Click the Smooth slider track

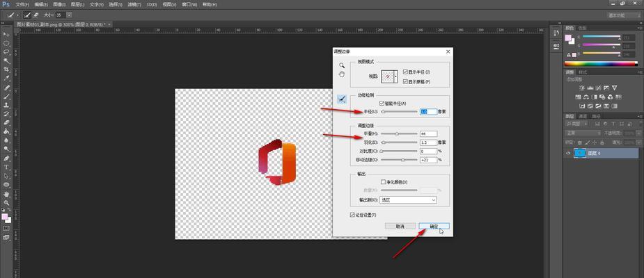tap(399, 133)
